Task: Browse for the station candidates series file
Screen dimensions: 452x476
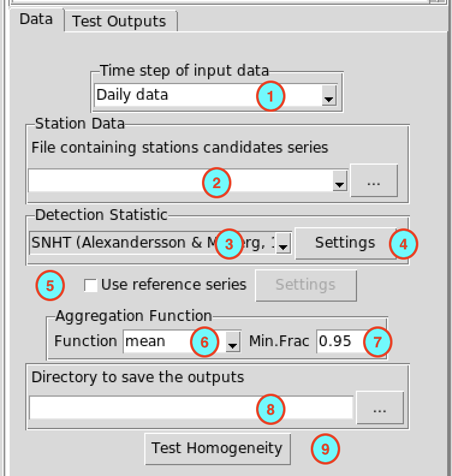Action: [x=374, y=181]
